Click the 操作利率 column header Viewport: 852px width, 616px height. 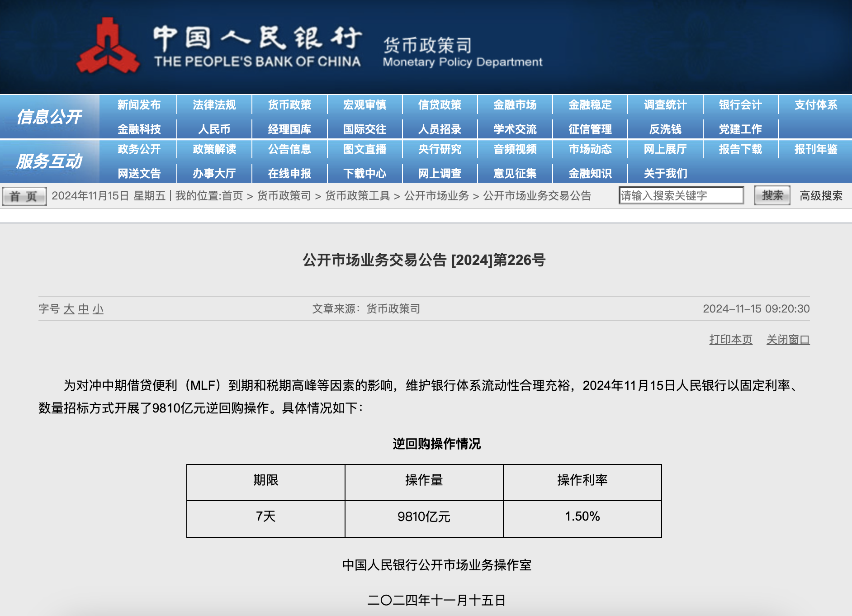point(582,482)
